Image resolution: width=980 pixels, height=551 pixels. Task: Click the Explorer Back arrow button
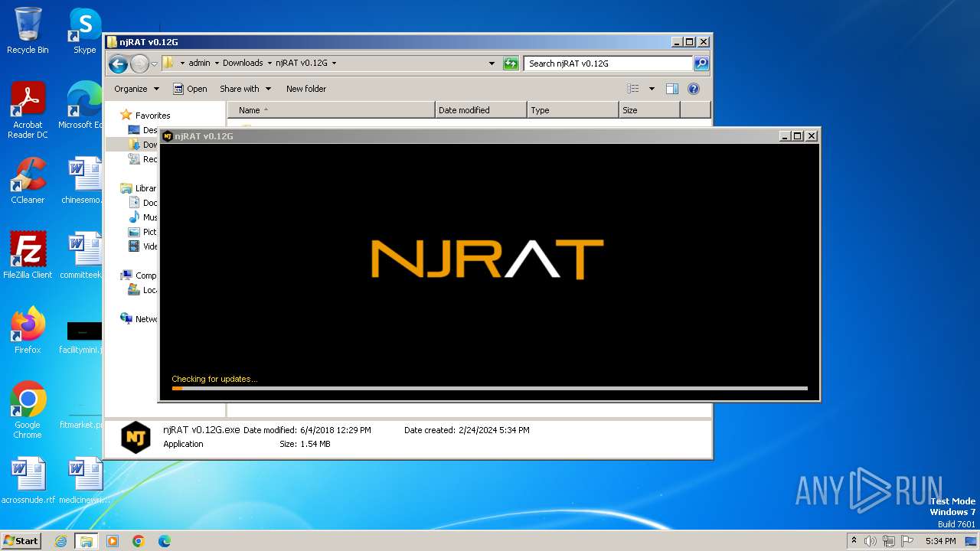[118, 64]
